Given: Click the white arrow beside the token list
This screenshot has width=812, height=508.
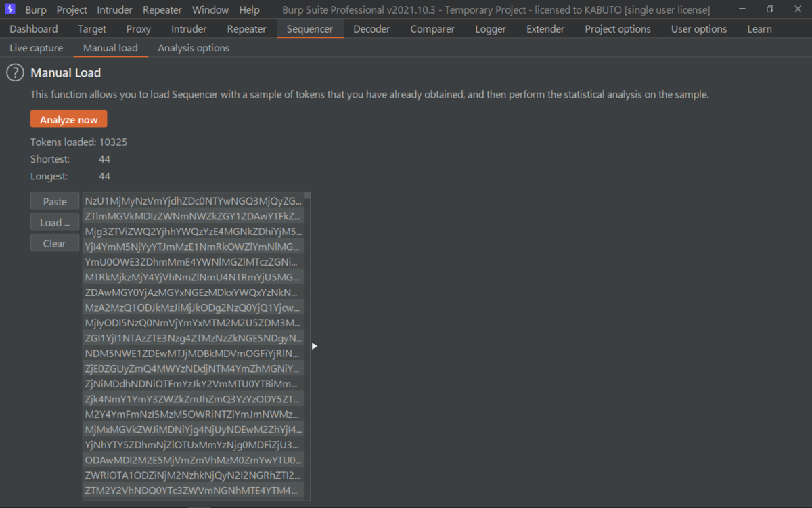Looking at the screenshot, I should pos(314,346).
